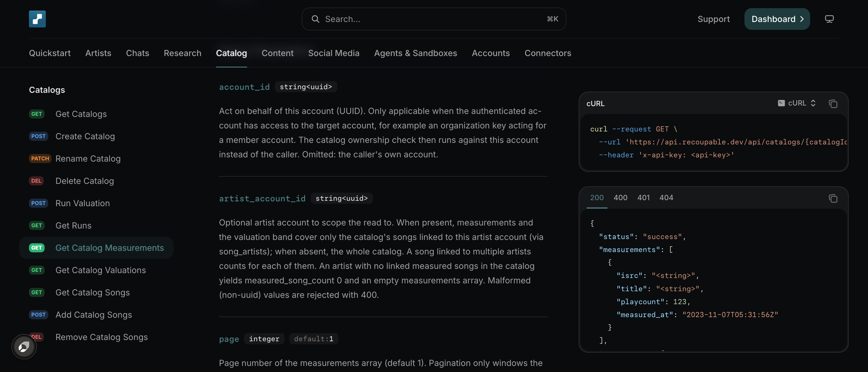
Task: Click the Catalogs sidebar heading
Action: (x=47, y=90)
